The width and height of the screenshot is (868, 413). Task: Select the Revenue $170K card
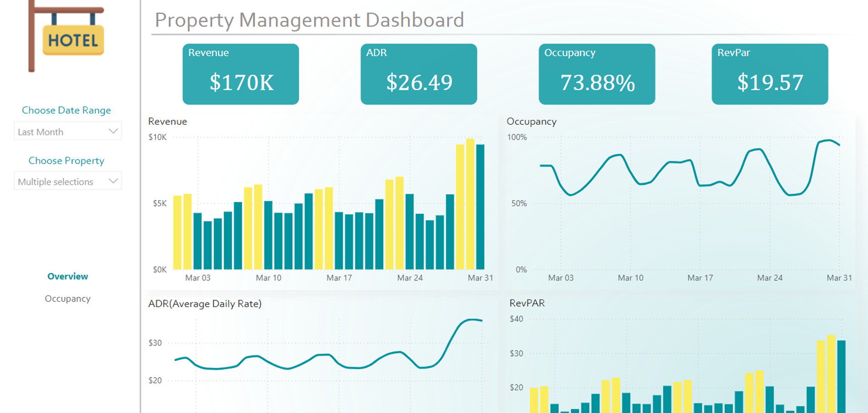pos(240,74)
